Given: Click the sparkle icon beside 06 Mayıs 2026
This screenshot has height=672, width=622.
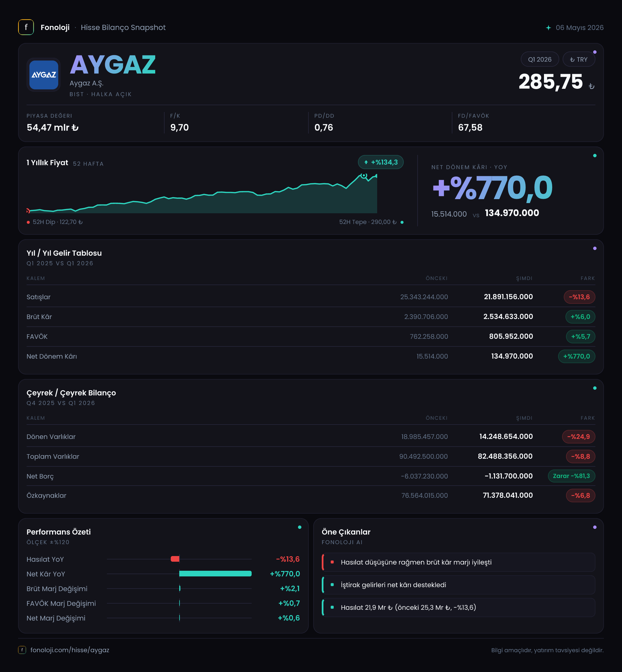Looking at the screenshot, I should coord(548,28).
